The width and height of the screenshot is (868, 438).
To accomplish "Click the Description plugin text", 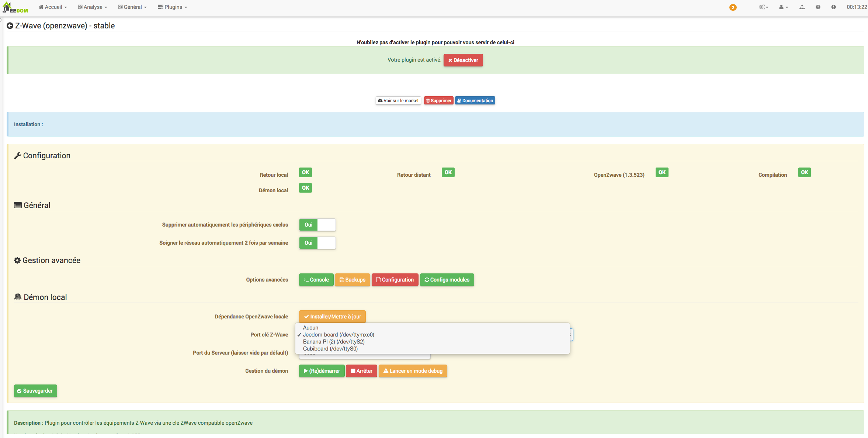I will coord(133,423).
